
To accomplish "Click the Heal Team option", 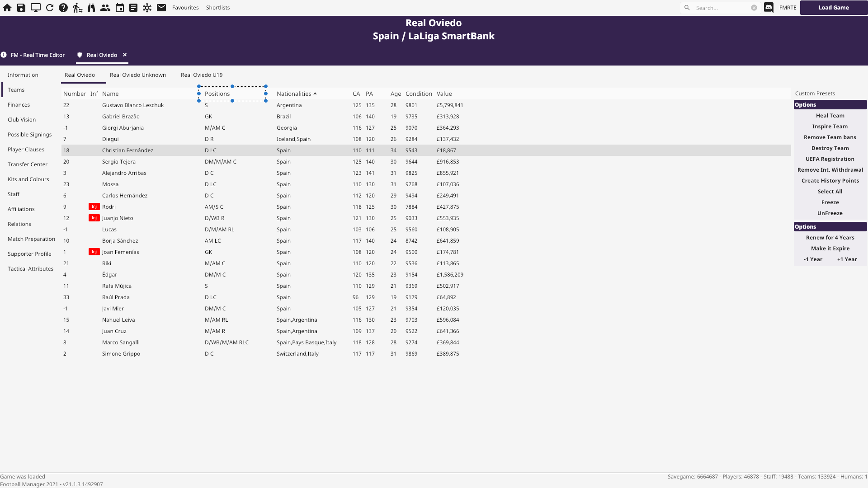I will pyautogui.click(x=830, y=116).
